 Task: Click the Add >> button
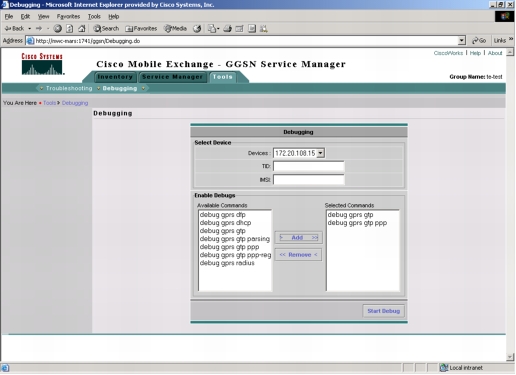pyautogui.click(x=299, y=238)
